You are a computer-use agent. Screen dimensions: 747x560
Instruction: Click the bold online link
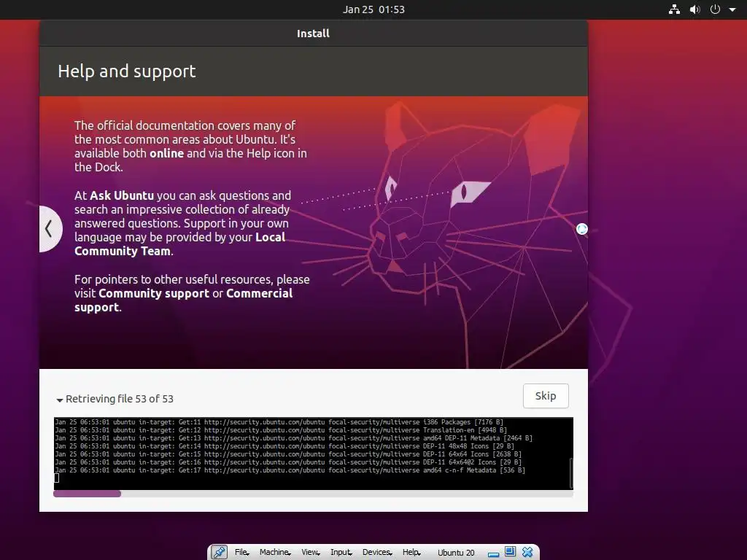167,153
